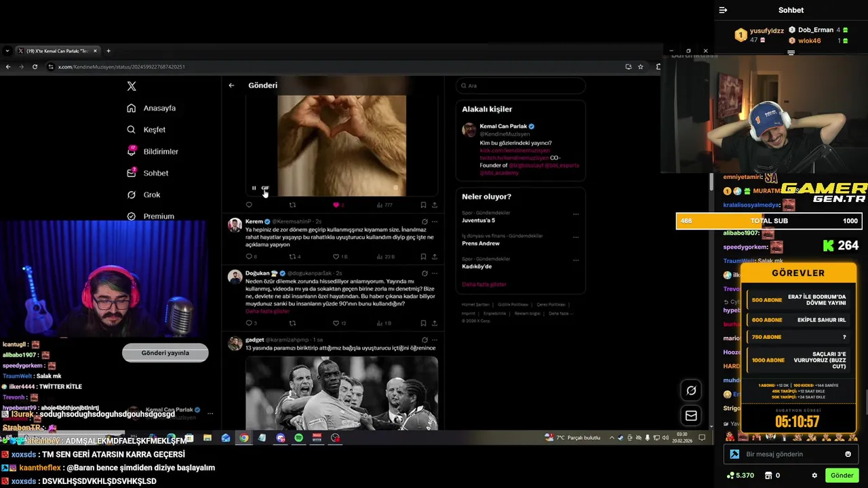Open the Kick chat collapse menu icon
Image resolution: width=868 pixels, height=488 pixels.
[x=723, y=10]
